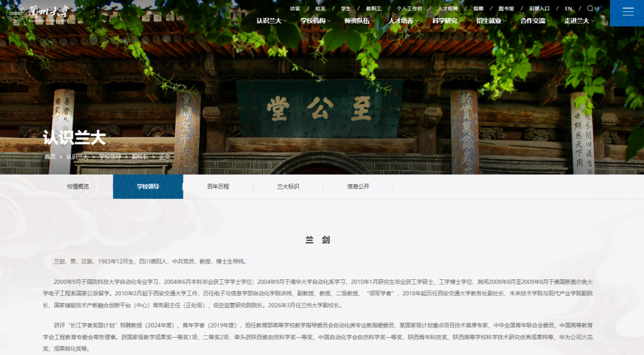Switch language via the EN link

pyautogui.click(x=568, y=9)
